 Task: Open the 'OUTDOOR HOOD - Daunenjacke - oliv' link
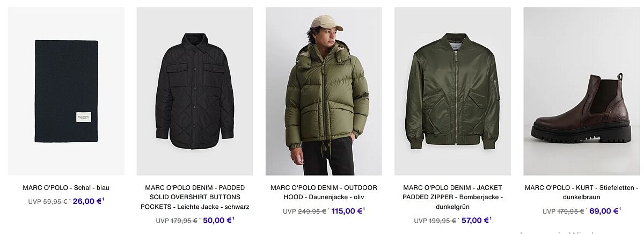click(324, 192)
